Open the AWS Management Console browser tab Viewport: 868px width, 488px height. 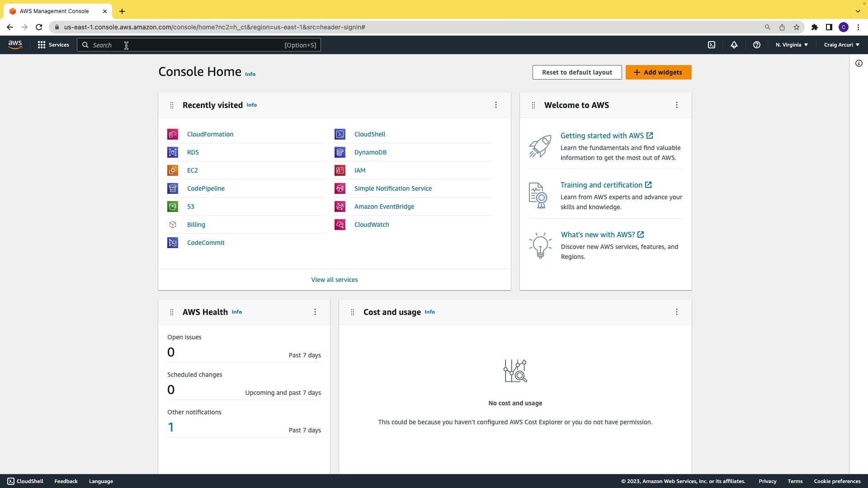54,11
